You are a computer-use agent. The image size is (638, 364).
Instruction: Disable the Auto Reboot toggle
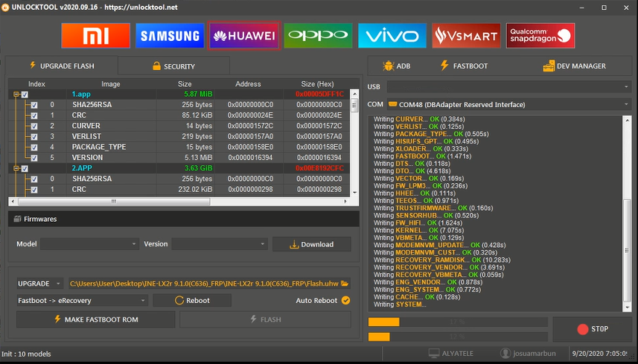click(x=346, y=300)
